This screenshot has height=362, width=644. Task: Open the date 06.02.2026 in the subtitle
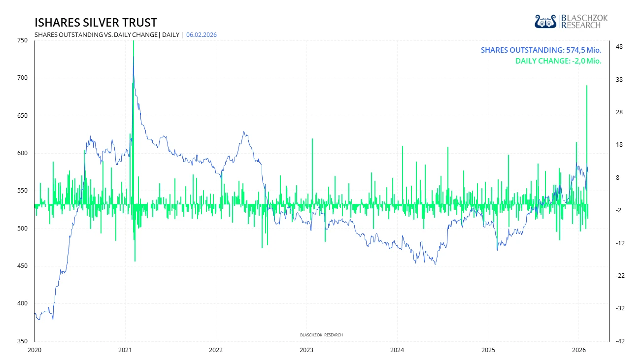[x=201, y=35]
